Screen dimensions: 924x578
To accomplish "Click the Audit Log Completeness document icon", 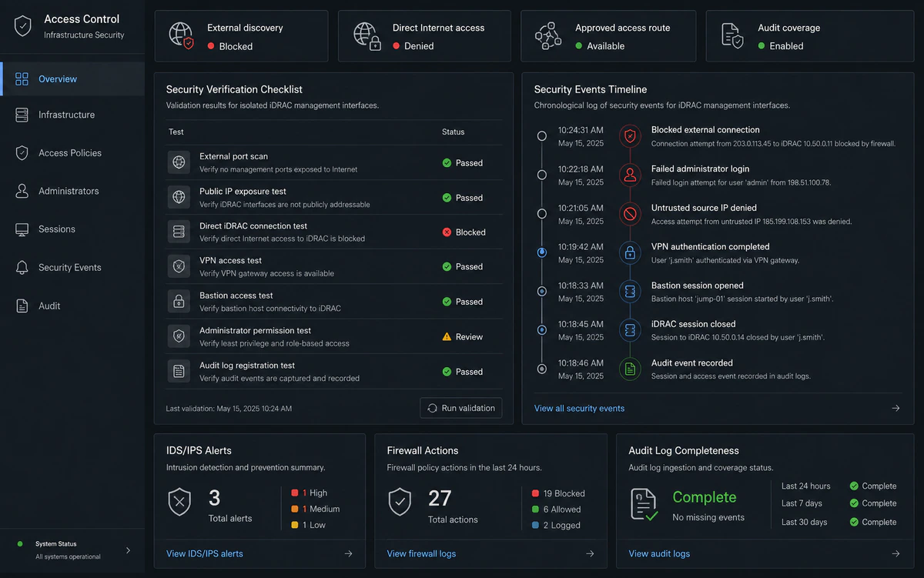I will [x=644, y=505].
